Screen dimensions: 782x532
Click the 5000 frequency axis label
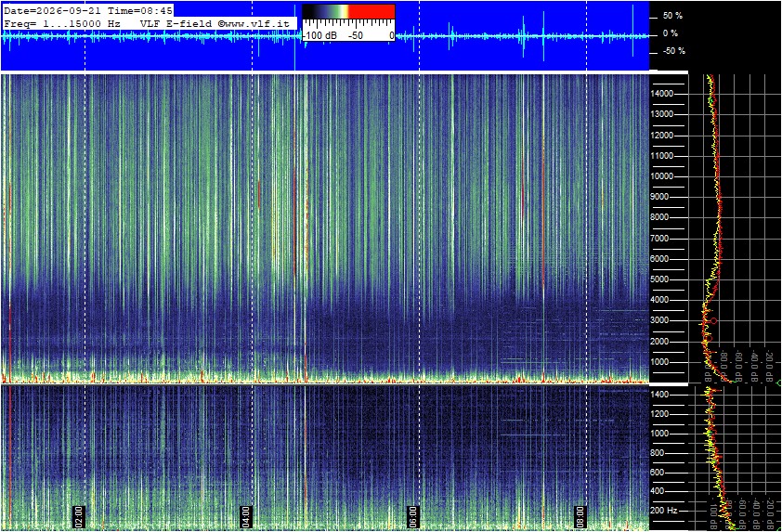[659, 279]
